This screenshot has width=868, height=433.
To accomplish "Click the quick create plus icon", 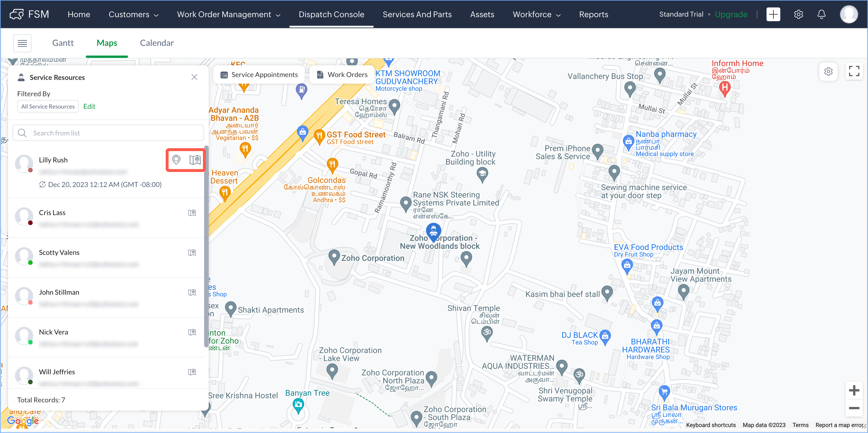I will tap(773, 14).
